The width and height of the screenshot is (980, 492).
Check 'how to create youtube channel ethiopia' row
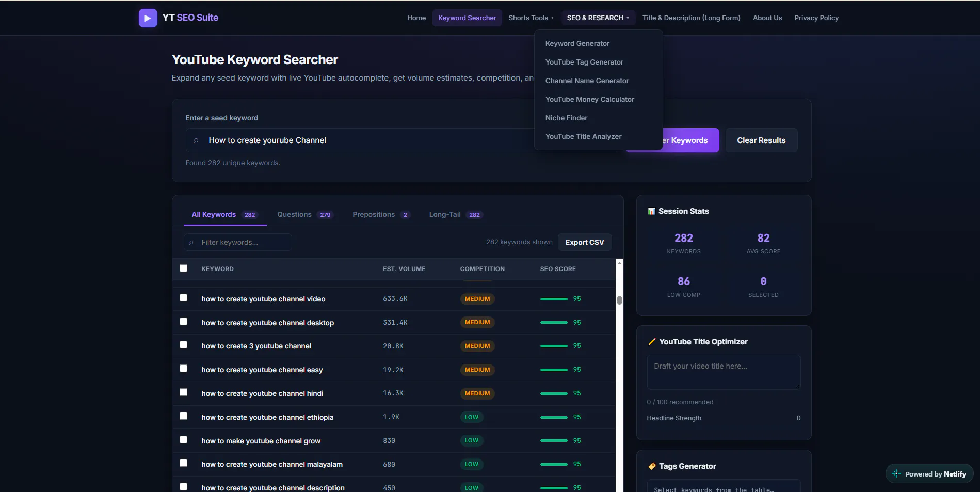(x=183, y=416)
